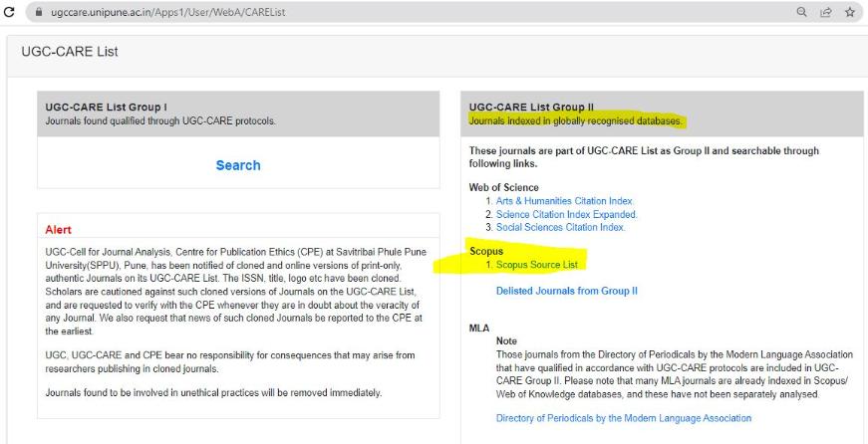View Delisted Journals from Group II
The height and width of the screenshot is (444, 868).
coord(566,291)
